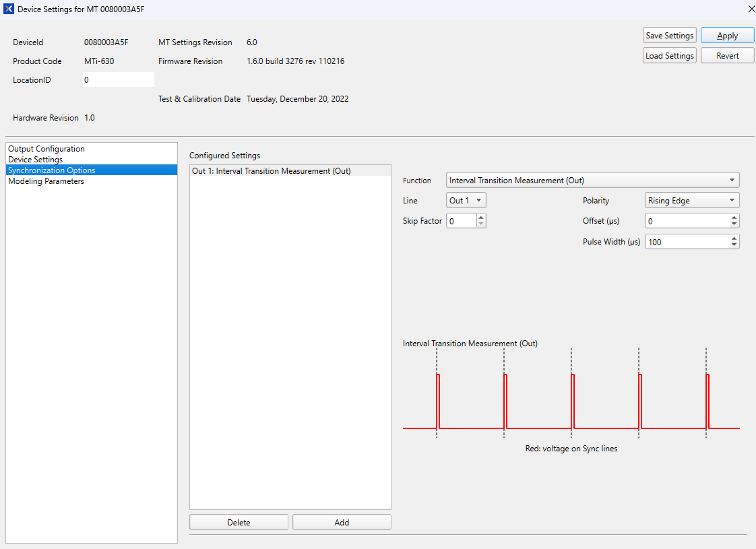This screenshot has height=549, width=756.
Task: Decrease the Skip Factor value
Action: click(480, 224)
